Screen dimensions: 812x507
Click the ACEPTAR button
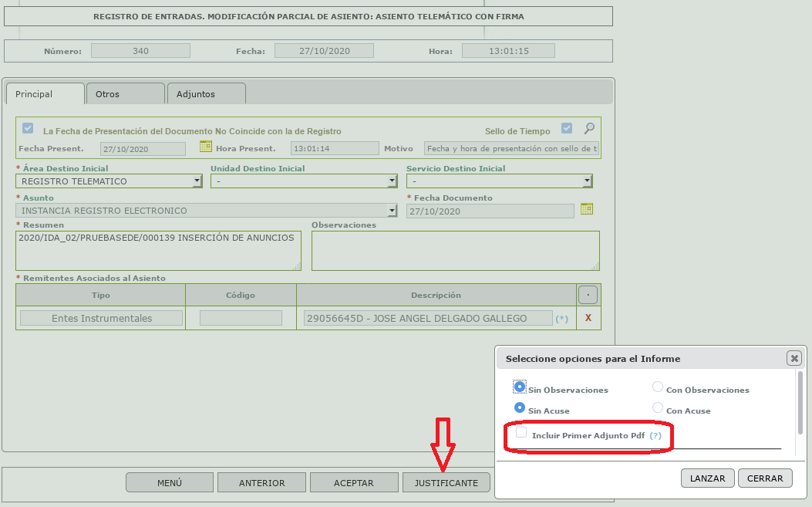click(x=354, y=482)
